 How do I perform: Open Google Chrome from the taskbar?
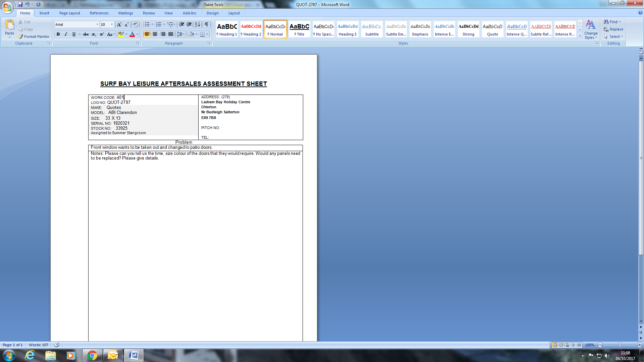pos(92,355)
